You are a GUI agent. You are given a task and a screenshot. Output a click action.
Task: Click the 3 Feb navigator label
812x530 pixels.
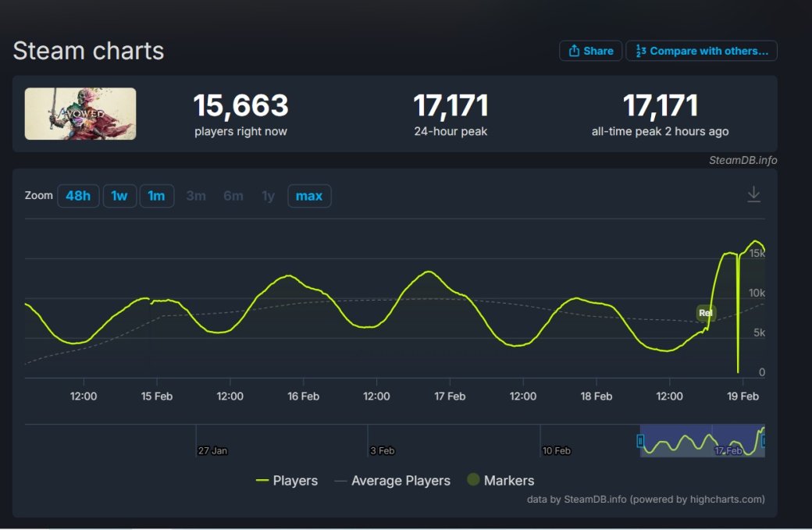pyautogui.click(x=382, y=451)
